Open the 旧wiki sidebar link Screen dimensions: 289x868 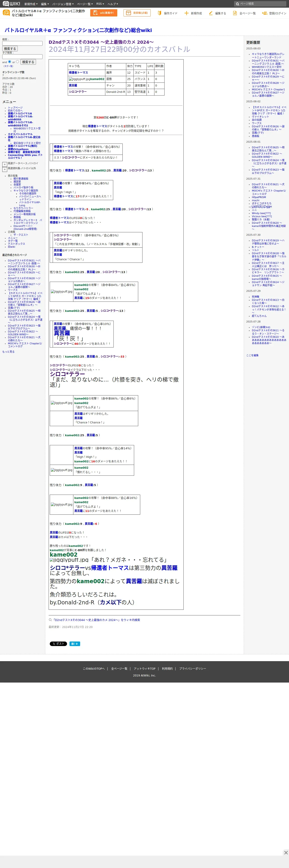[11, 247]
